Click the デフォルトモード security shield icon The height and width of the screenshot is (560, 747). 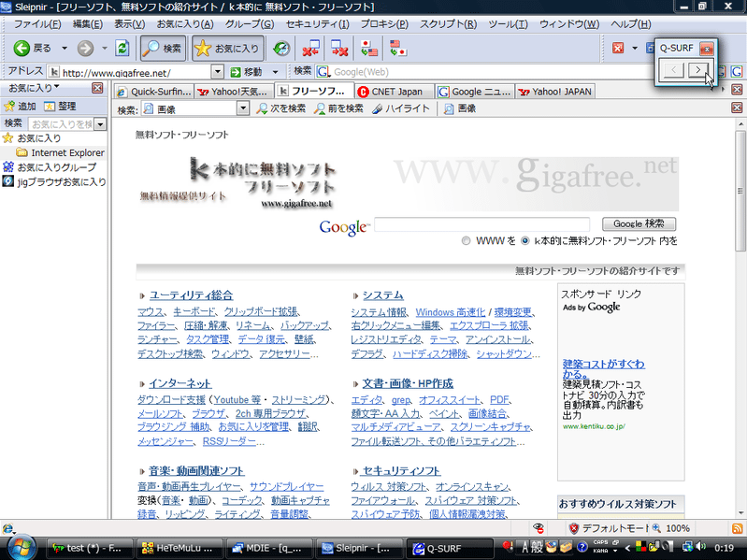pyautogui.click(x=574, y=528)
